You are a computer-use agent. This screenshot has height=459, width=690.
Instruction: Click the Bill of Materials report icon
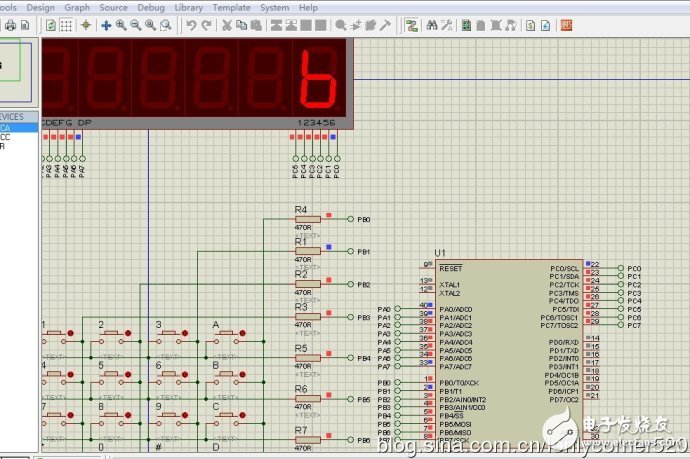tap(531, 26)
